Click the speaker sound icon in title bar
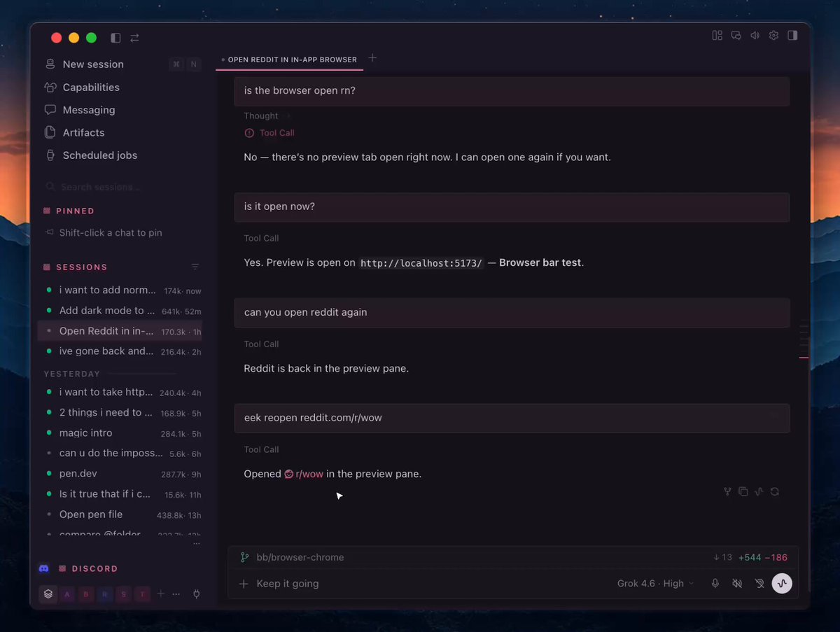The height and width of the screenshot is (632, 840). [755, 36]
